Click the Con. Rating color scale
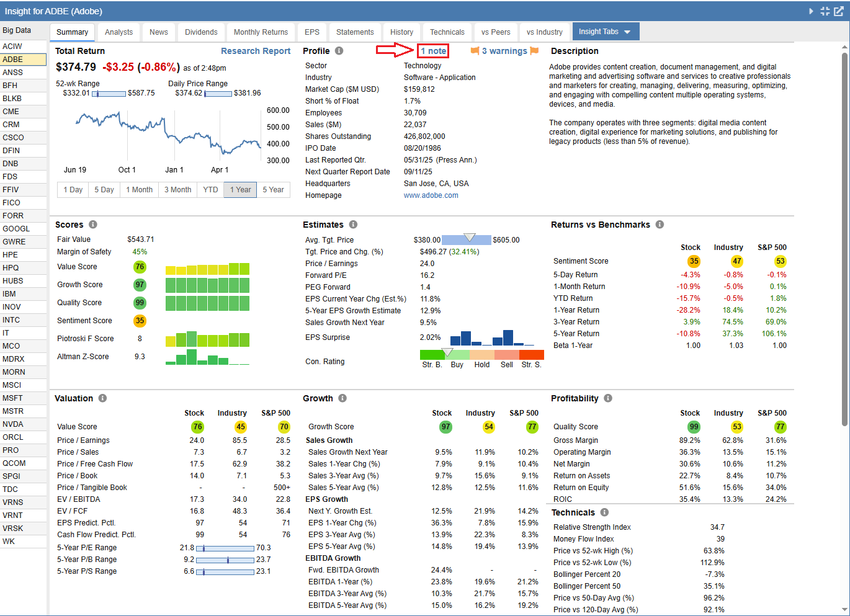 tap(482, 355)
